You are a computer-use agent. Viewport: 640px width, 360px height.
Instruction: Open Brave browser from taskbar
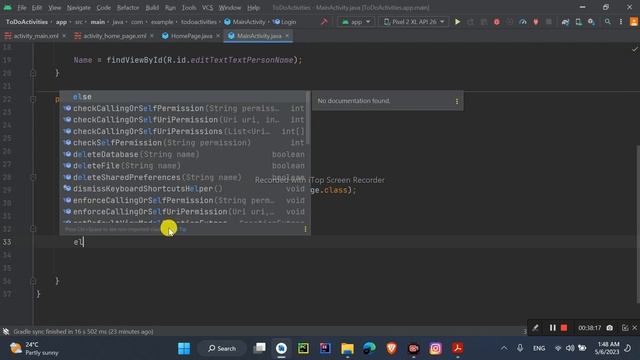(x=391, y=348)
